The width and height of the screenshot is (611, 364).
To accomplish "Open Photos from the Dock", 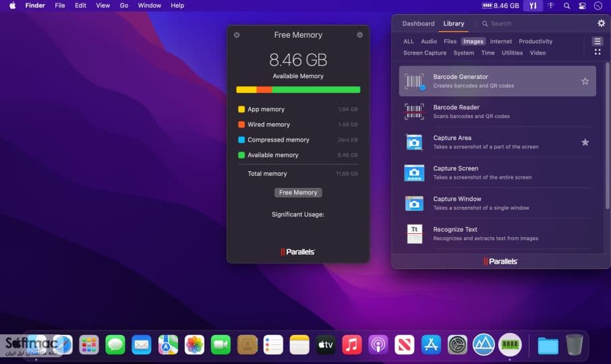I will pos(194,344).
